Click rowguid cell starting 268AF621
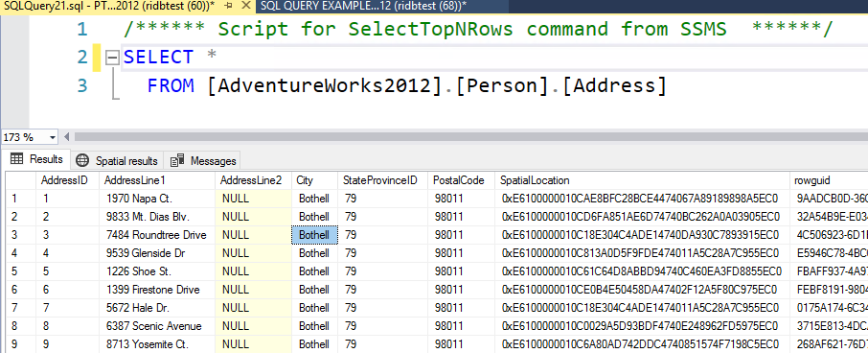This screenshot has height=353, width=868. coord(830,344)
